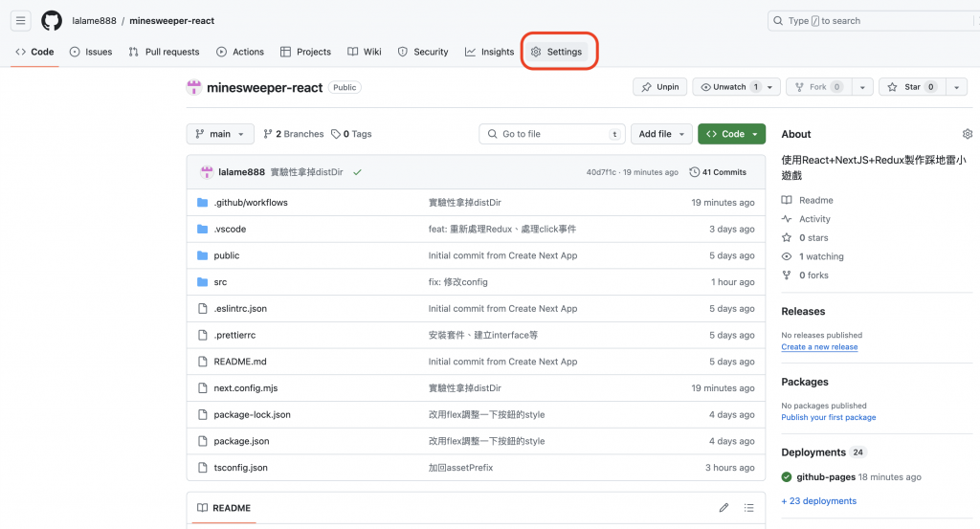The height and width of the screenshot is (529, 980).
Task: Open the repository Settings tab
Action: click(x=556, y=52)
